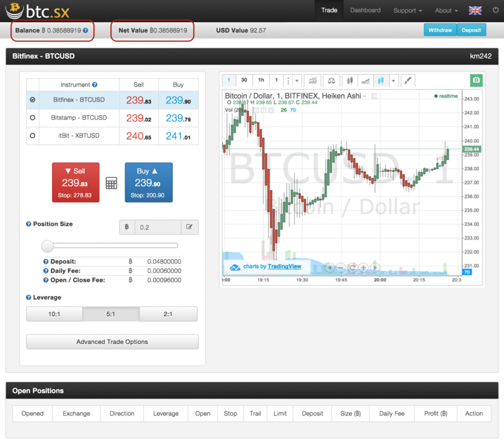The width and height of the screenshot is (504, 443).
Task: Click the Position Size input field
Action: click(158, 228)
